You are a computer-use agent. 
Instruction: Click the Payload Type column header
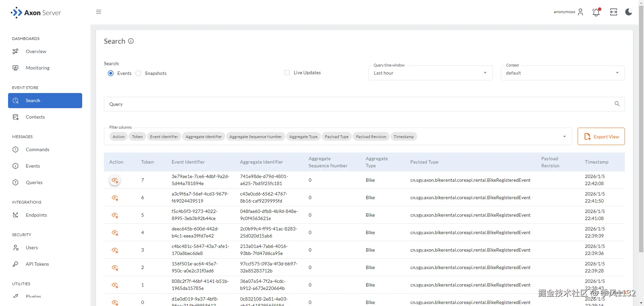coord(424,162)
